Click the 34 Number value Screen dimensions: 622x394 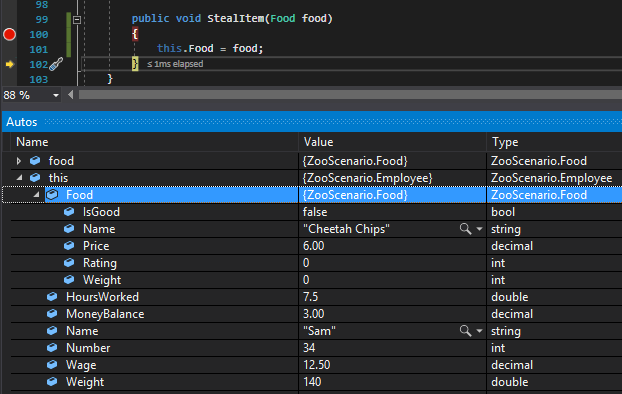tap(309, 348)
